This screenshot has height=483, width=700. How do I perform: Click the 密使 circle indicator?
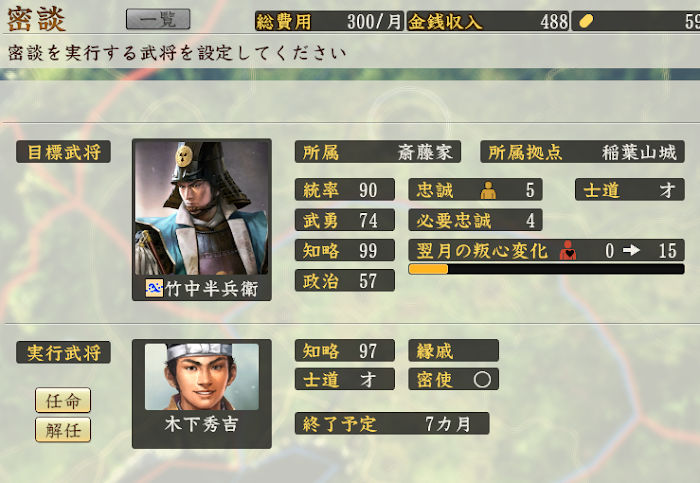tap(482, 379)
